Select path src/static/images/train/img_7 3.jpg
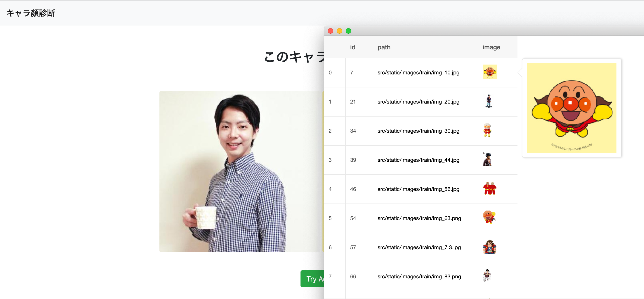The height and width of the screenshot is (299, 644). [x=419, y=247]
